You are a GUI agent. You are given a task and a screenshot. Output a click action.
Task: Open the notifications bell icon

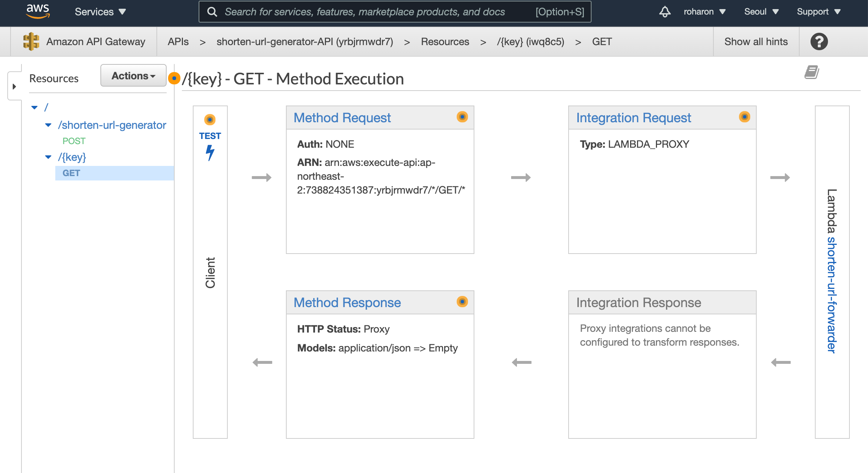pyautogui.click(x=665, y=12)
